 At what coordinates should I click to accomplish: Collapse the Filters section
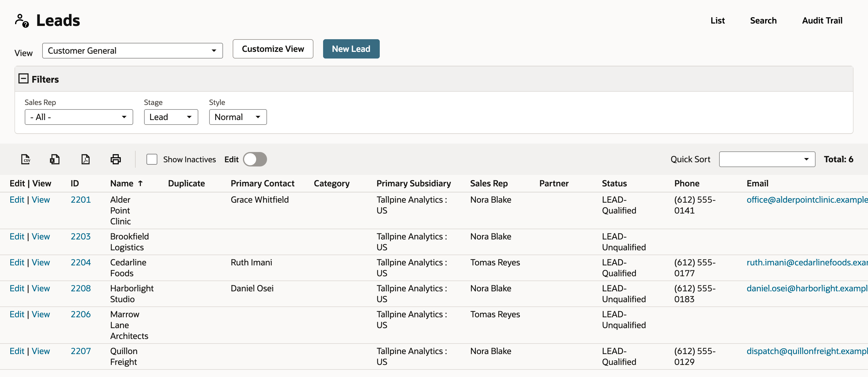coord(23,79)
